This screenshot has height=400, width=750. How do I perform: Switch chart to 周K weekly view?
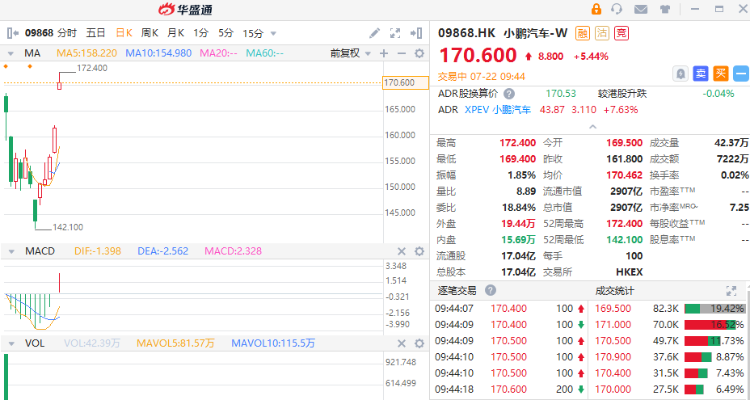(x=150, y=33)
